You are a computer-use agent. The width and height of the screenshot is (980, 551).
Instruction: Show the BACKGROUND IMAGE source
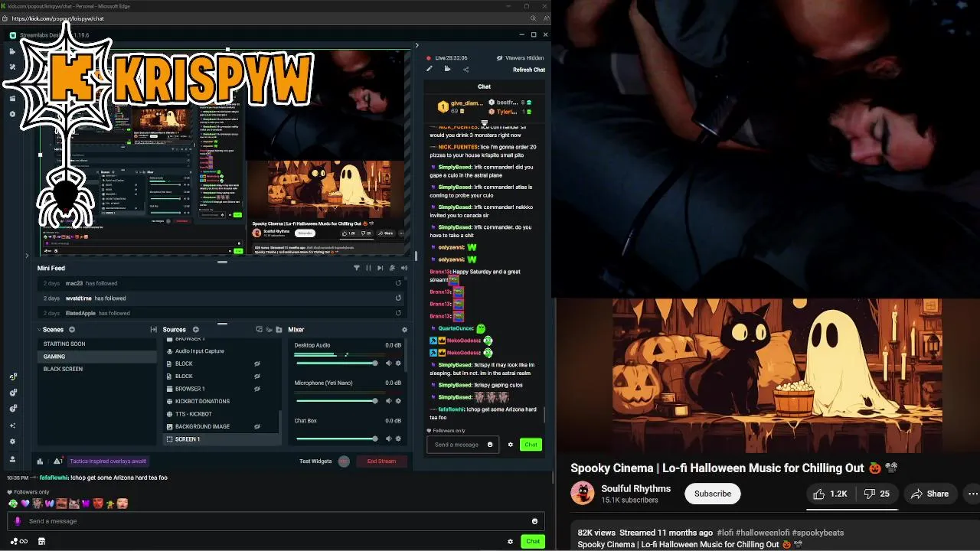(x=257, y=426)
